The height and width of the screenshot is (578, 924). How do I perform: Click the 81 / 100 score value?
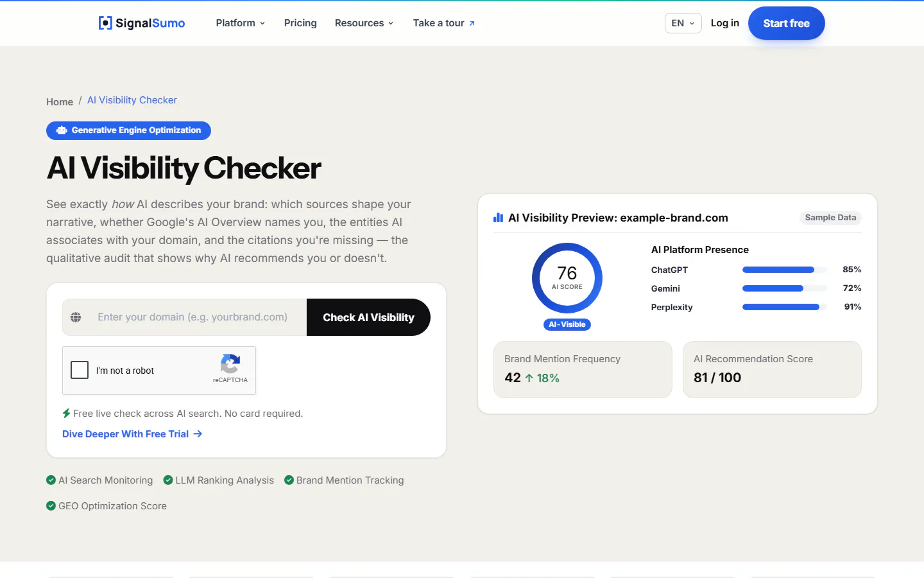tap(717, 378)
